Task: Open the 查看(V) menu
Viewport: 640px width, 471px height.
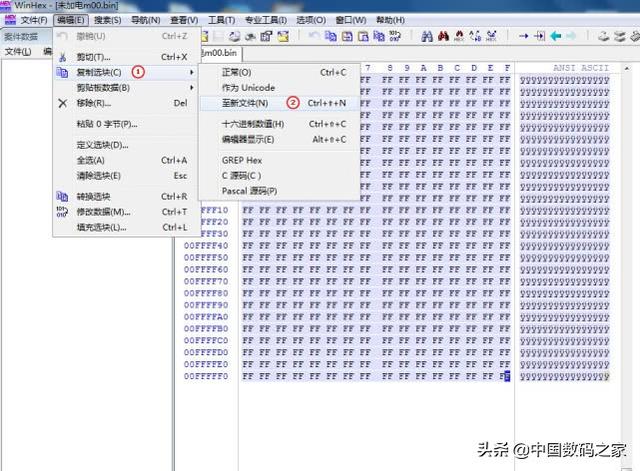Action: click(x=184, y=20)
